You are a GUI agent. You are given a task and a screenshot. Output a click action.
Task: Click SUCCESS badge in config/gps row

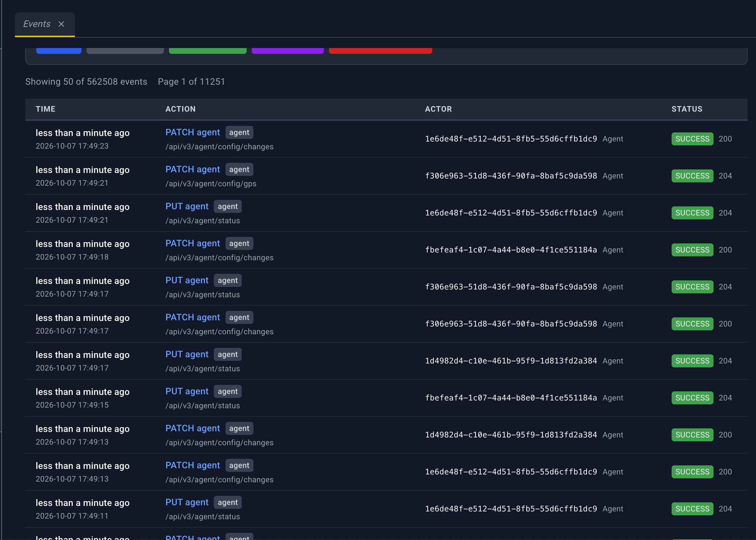pos(692,176)
